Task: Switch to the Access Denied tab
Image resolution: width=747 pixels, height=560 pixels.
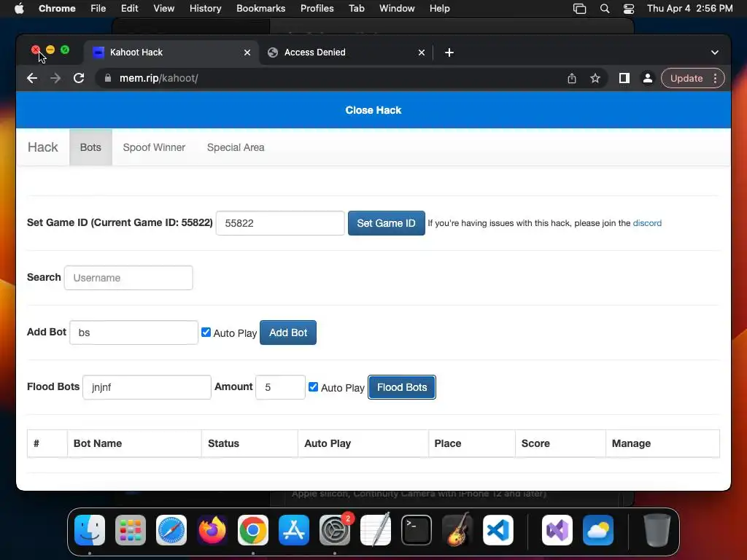Action: (347, 52)
